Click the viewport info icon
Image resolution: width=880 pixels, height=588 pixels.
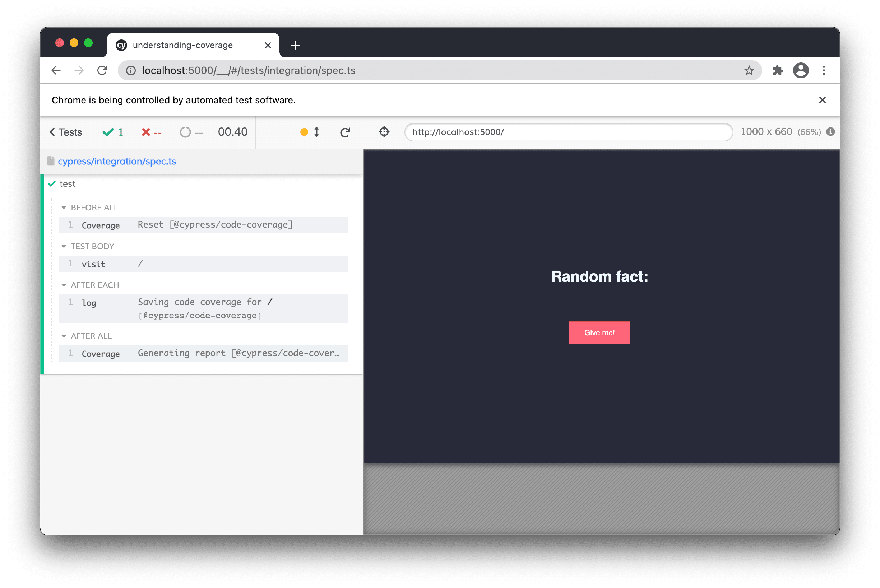coord(830,132)
